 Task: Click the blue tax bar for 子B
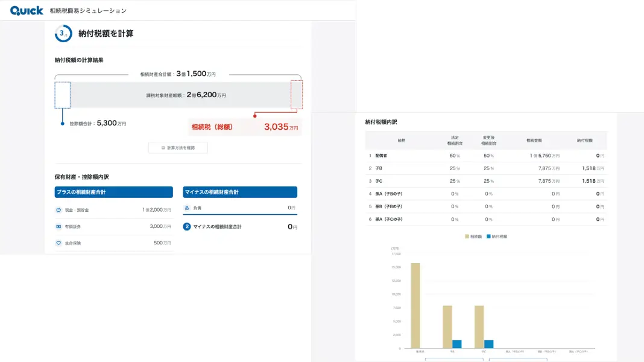coord(456,345)
